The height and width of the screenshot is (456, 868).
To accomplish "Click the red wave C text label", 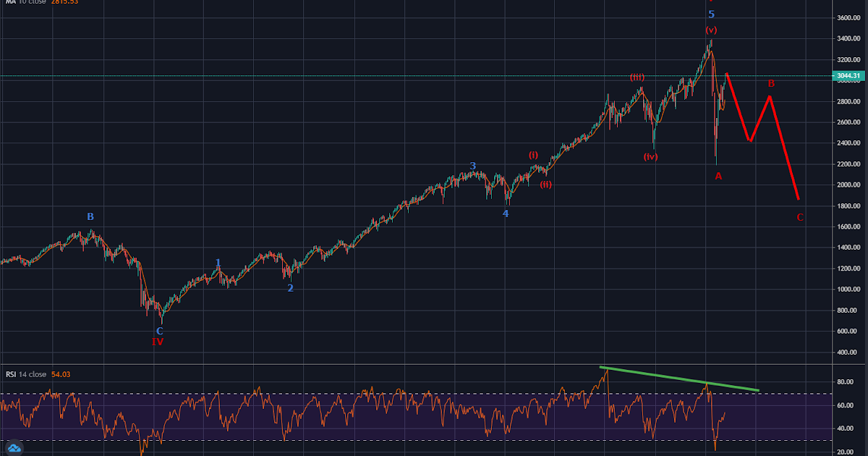I will 799,217.
